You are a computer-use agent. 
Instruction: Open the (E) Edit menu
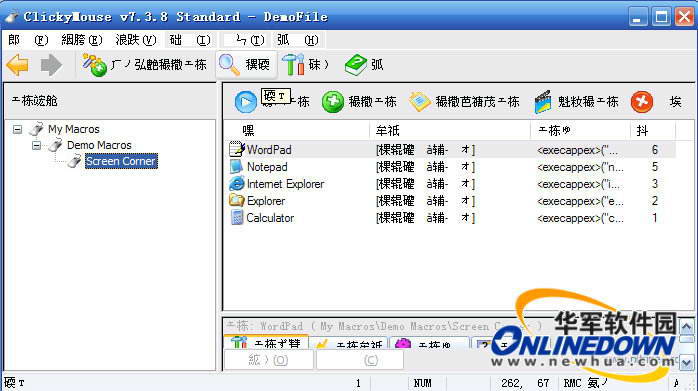pyautogui.click(x=81, y=40)
